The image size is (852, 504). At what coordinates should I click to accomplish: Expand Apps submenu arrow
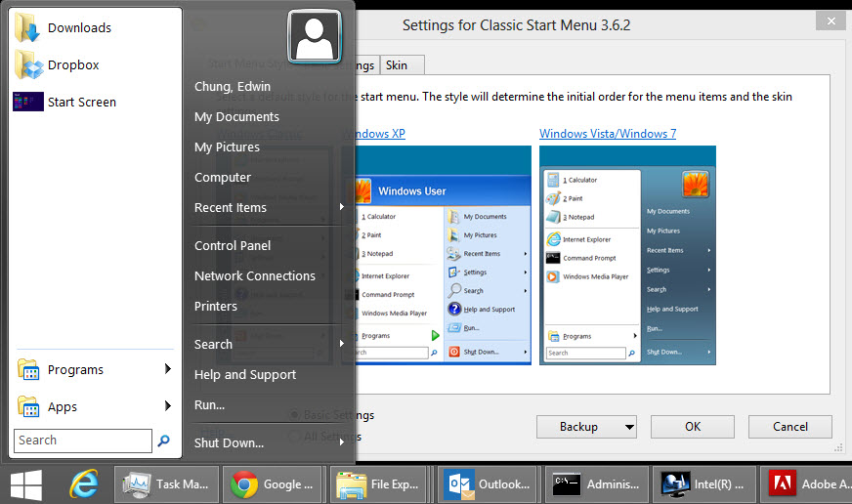pyautogui.click(x=168, y=405)
